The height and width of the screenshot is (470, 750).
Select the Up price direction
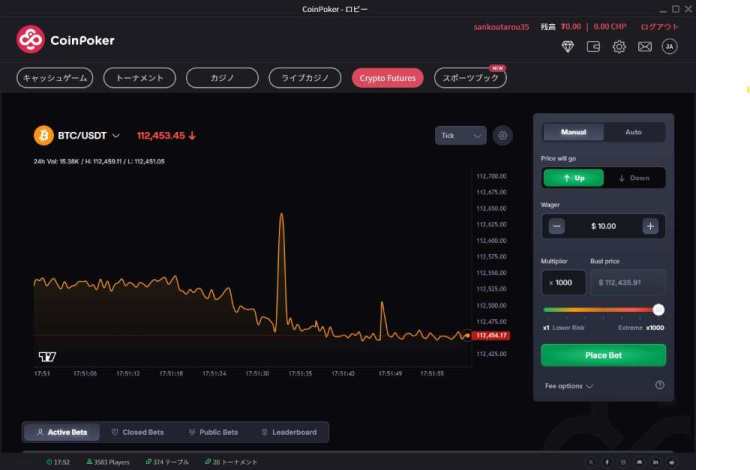tap(573, 178)
